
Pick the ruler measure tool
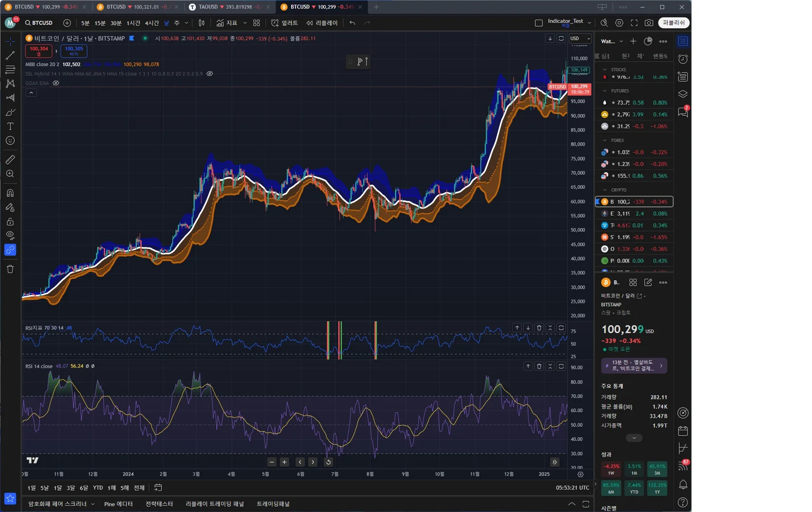[10, 160]
